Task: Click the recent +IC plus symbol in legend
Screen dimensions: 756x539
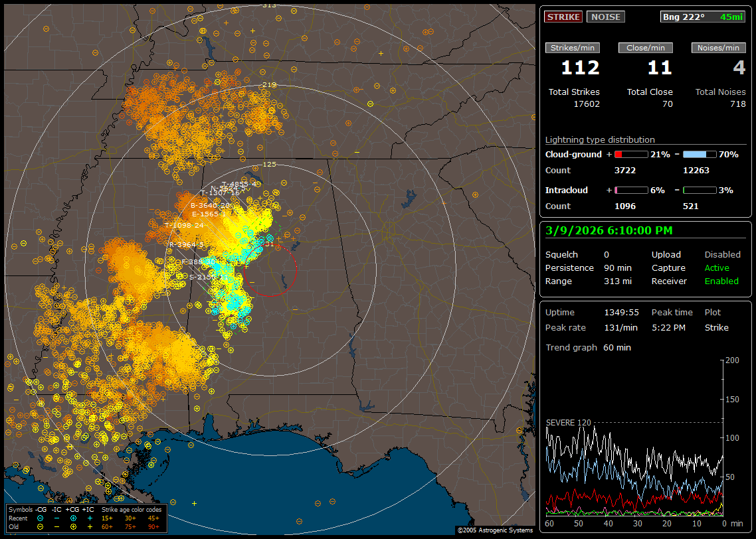Action: pos(89,518)
